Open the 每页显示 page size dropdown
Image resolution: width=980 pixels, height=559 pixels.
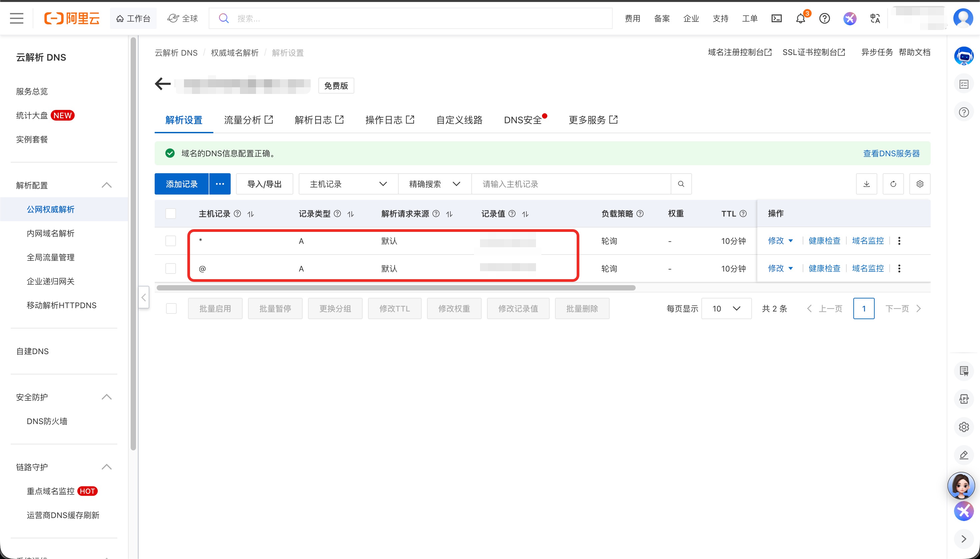pos(726,308)
